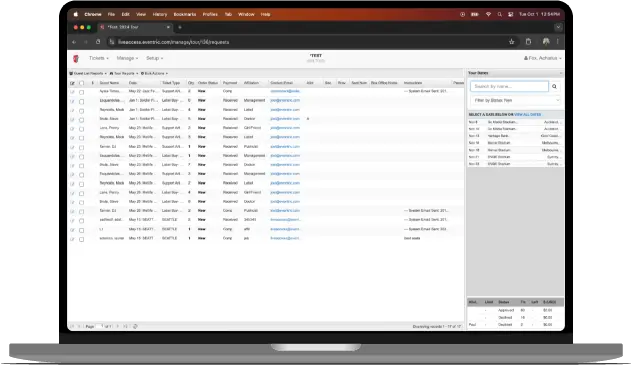This screenshot has width=632, height=366.
Task: Select the Nov 8 Go Media Stadium date
Action: 515,122
